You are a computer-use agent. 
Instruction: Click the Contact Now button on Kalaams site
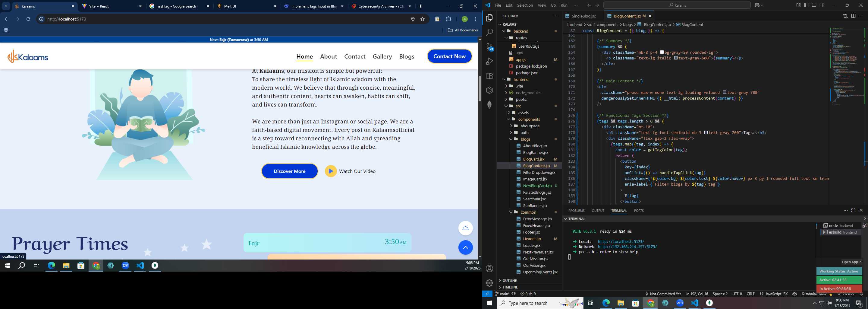click(x=449, y=56)
